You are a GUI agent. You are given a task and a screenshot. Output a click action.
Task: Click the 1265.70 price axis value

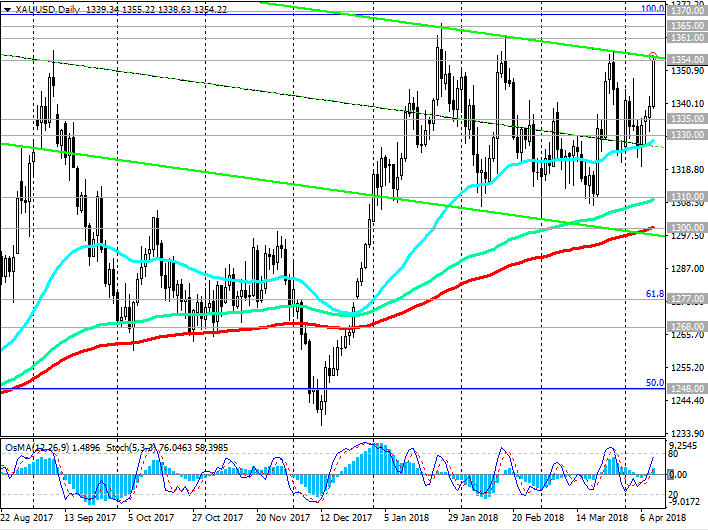click(x=688, y=335)
